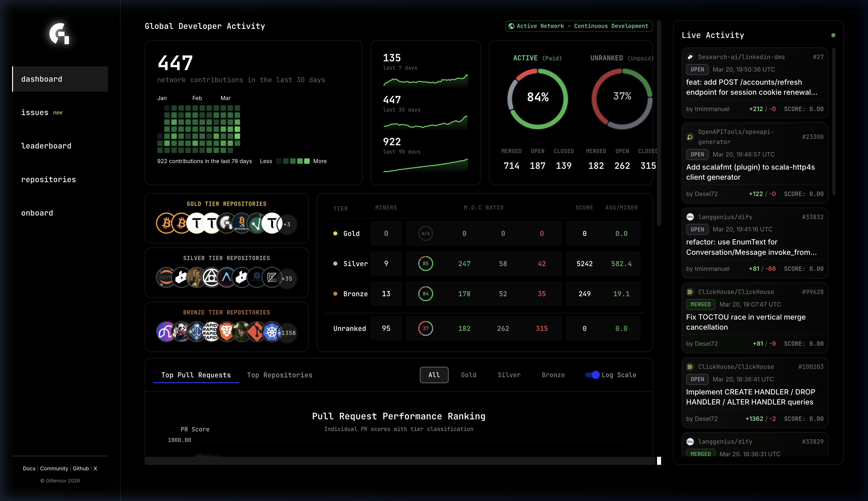Click the RAPID bronze tier repository icon
868x501 pixels.
(211, 332)
